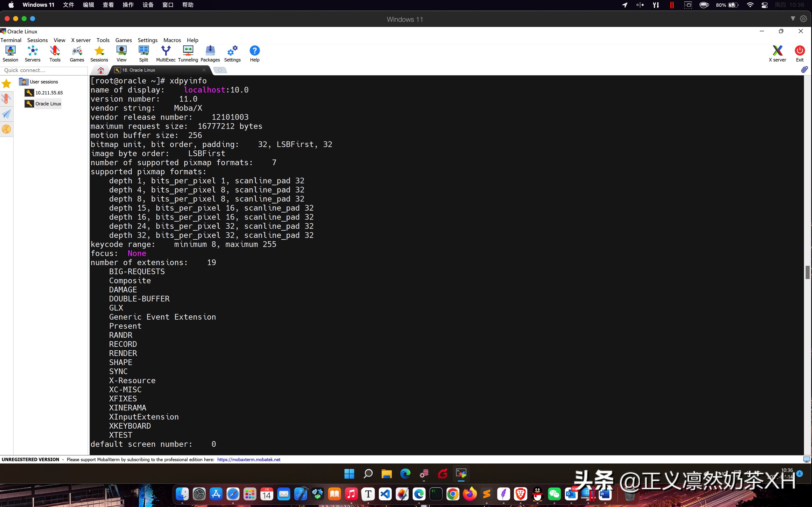
Task: Open the Games toolbar icon
Action: click(77, 53)
